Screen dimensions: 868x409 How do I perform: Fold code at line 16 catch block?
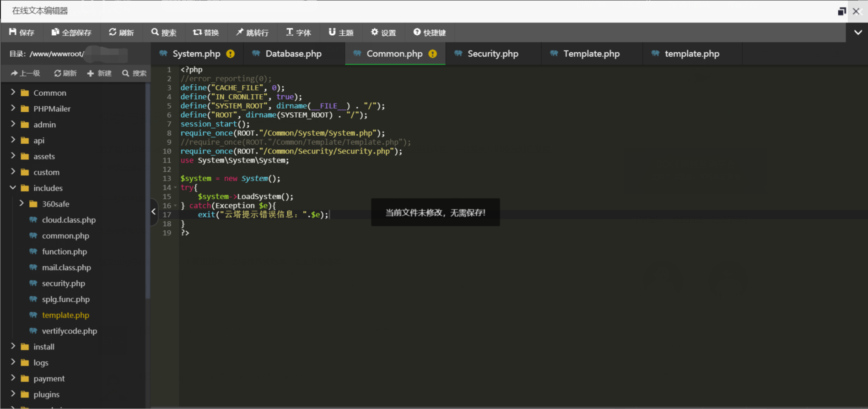click(175, 206)
